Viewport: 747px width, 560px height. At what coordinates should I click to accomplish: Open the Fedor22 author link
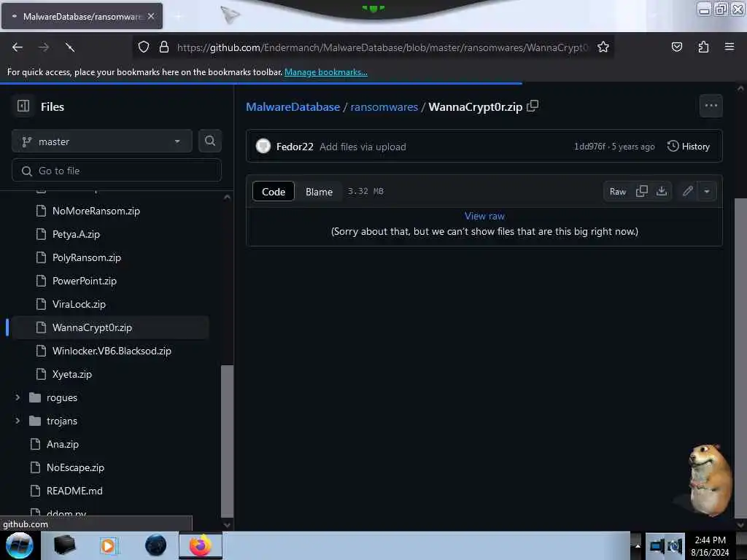point(295,147)
